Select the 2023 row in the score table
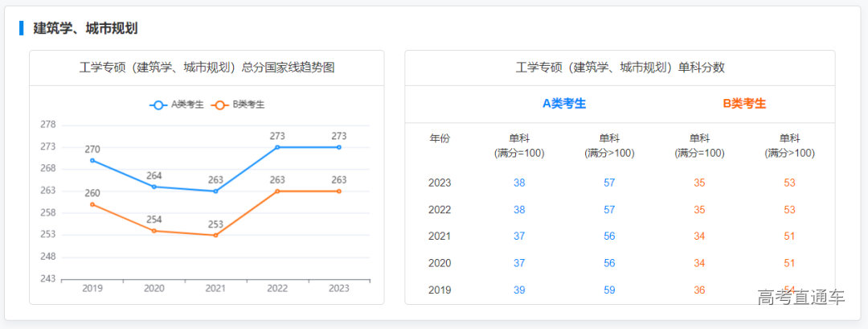 click(x=440, y=183)
